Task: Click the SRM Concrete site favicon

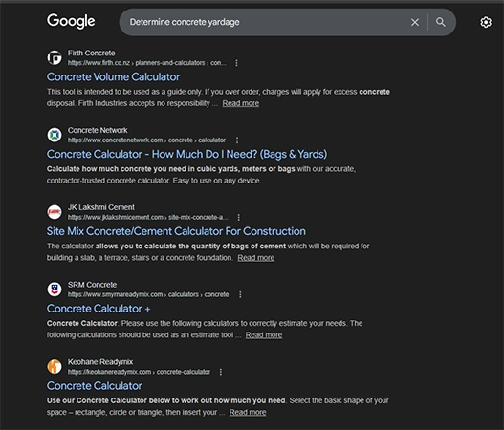Action: click(55, 290)
